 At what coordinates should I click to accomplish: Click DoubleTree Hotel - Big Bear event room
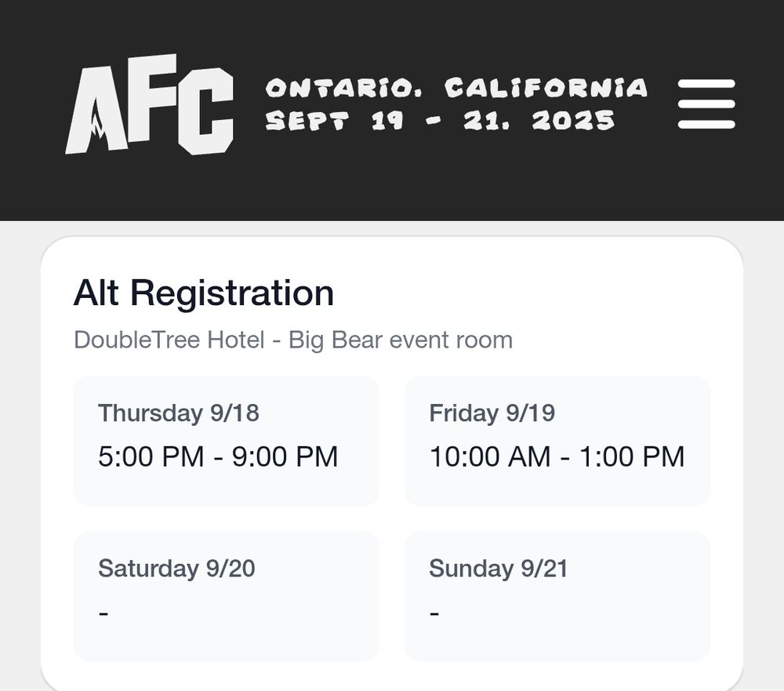tap(293, 340)
